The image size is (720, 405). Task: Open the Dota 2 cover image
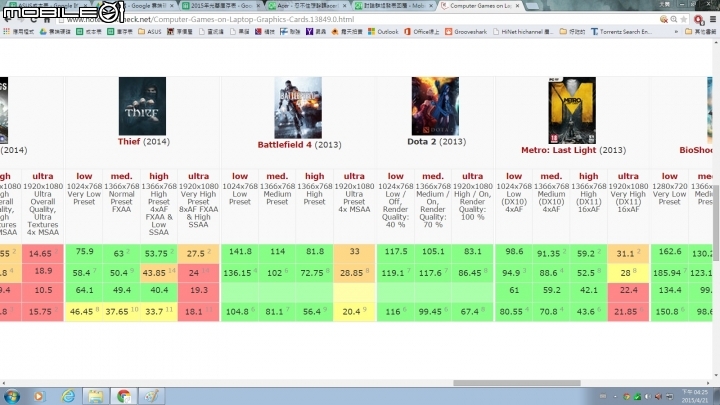tap(435, 106)
